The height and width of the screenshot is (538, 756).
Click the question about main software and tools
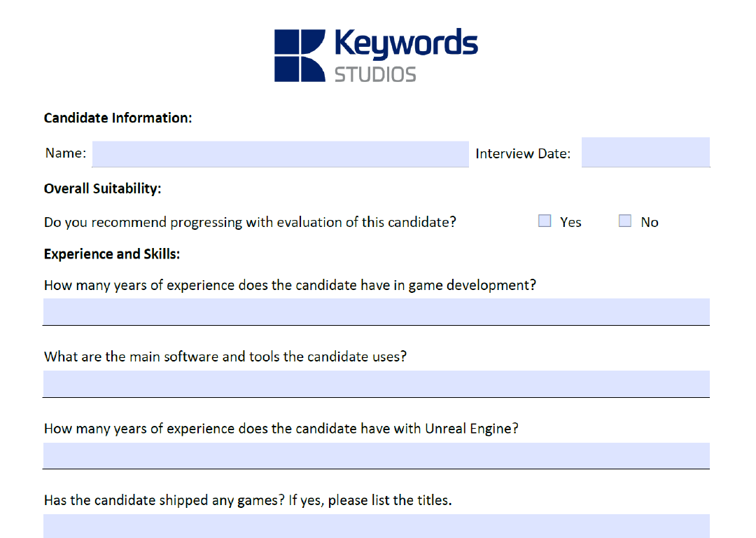(225, 356)
